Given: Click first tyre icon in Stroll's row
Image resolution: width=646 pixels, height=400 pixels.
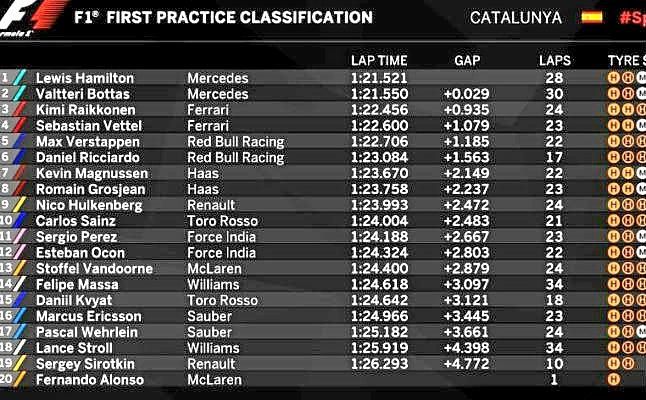Looking at the screenshot, I should tap(614, 348).
